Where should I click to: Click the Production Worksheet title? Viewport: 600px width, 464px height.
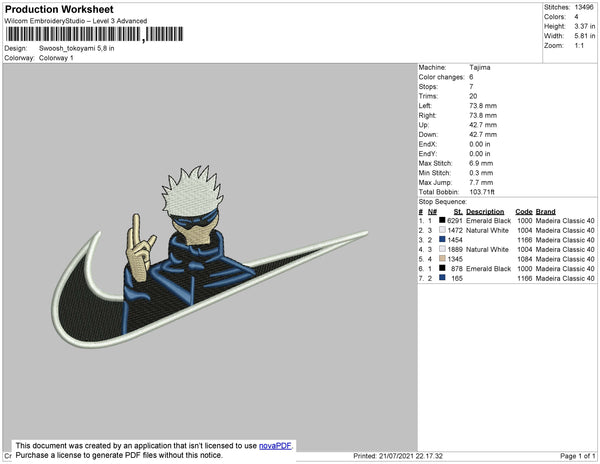pos(59,10)
